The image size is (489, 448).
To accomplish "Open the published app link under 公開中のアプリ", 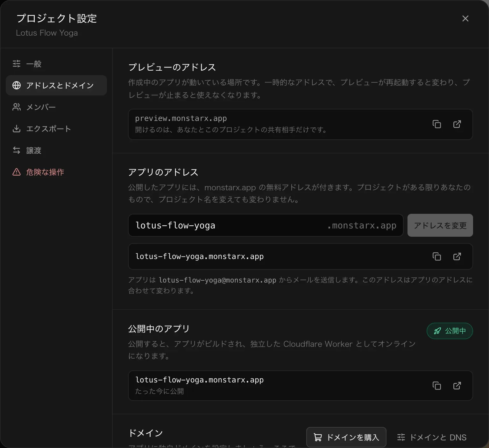I will tap(457, 386).
